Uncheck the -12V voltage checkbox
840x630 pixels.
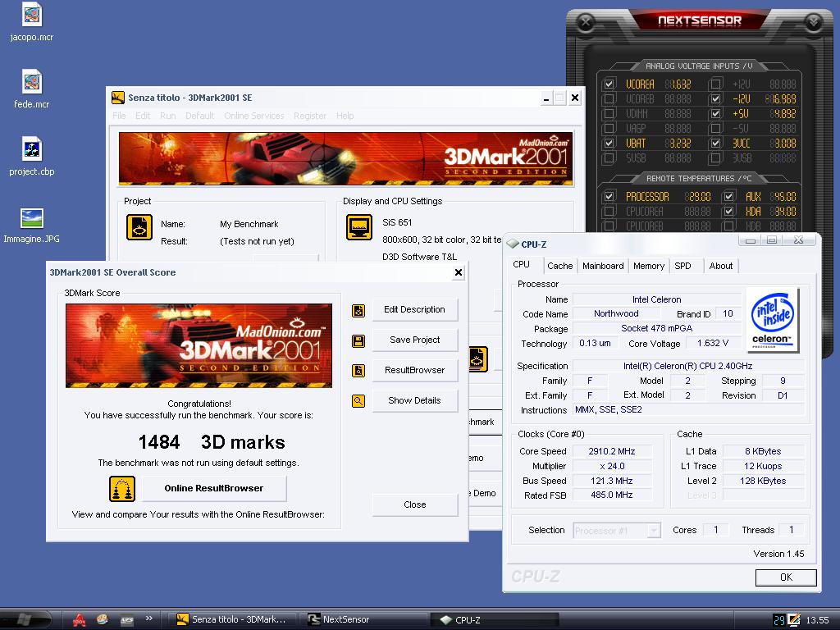[x=715, y=99]
